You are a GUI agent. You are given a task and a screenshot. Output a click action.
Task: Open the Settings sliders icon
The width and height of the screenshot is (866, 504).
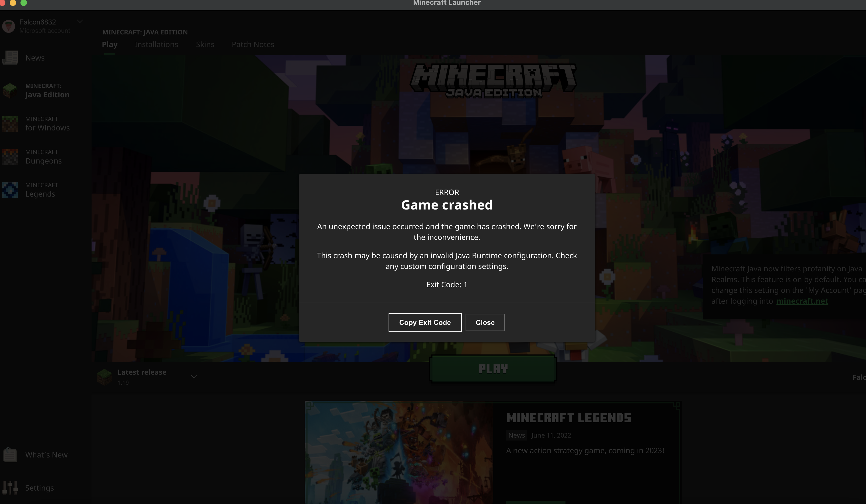[10, 488]
